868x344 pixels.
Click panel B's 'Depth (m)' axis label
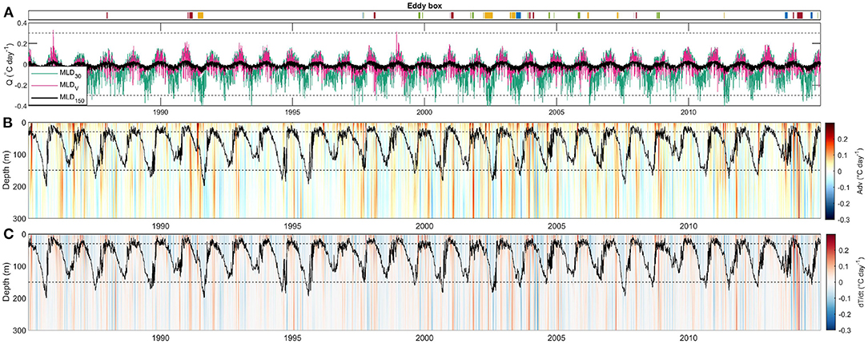click(x=5, y=171)
